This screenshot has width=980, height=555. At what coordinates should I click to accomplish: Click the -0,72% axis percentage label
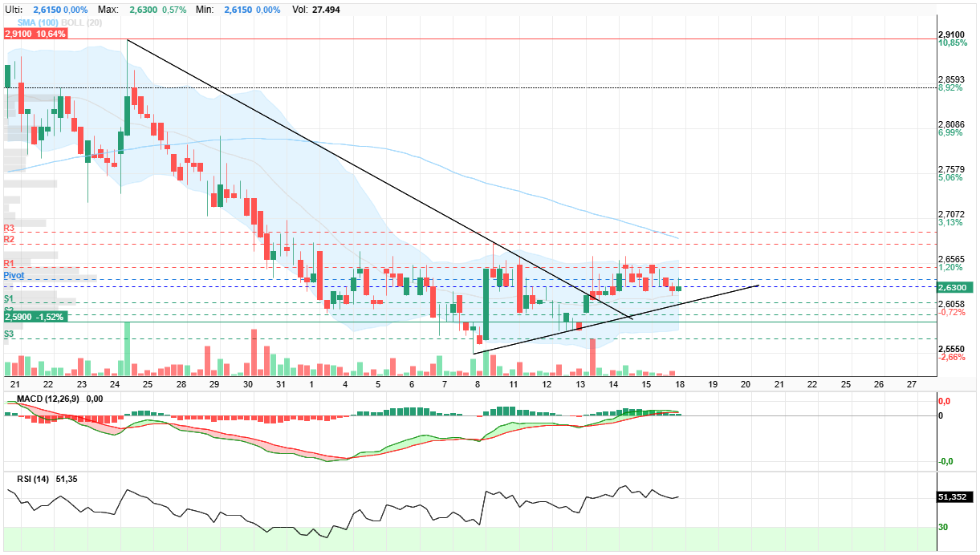point(951,312)
